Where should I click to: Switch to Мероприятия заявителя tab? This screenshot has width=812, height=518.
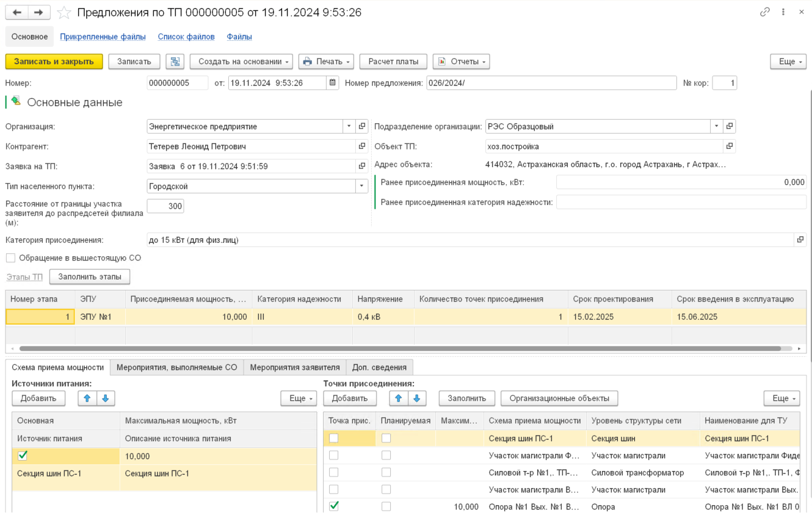click(294, 367)
